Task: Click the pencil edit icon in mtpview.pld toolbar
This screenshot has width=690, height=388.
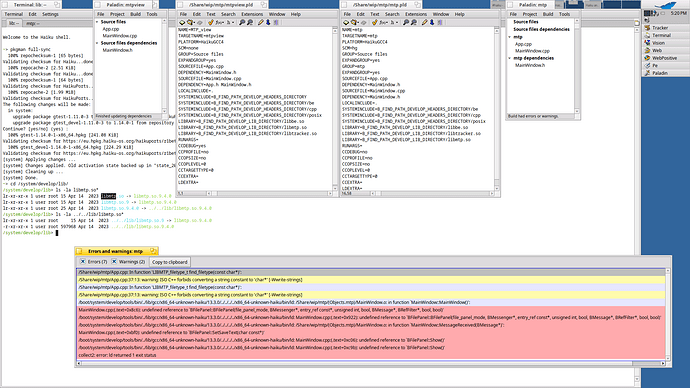Action: click(x=261, y=22)
